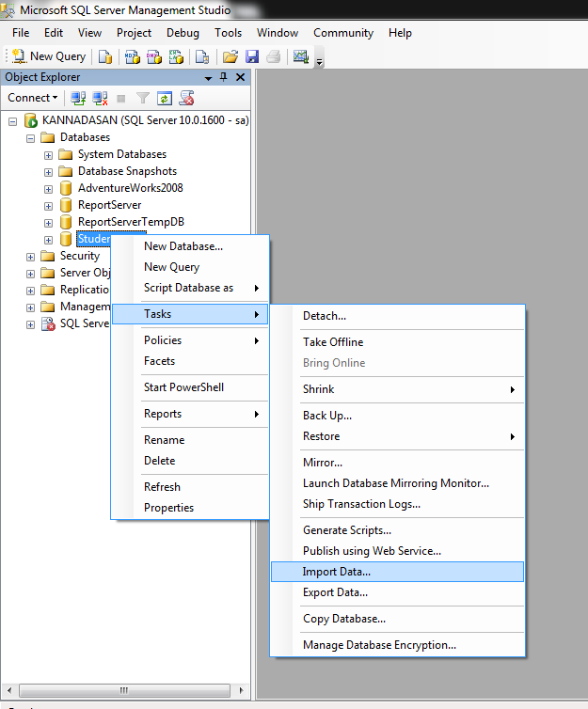
Task: Open the Edit menu
Action: (x=54, y=33)
